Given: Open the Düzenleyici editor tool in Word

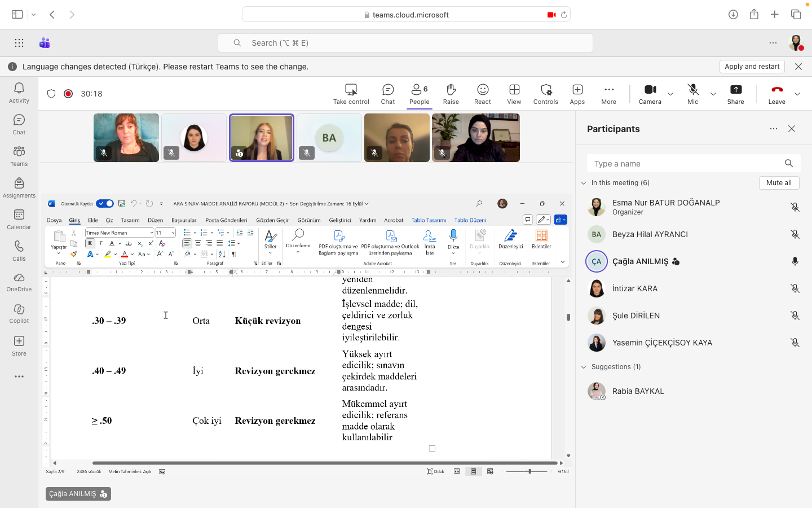Looking at the screenshot, I should tap(511, 239).
